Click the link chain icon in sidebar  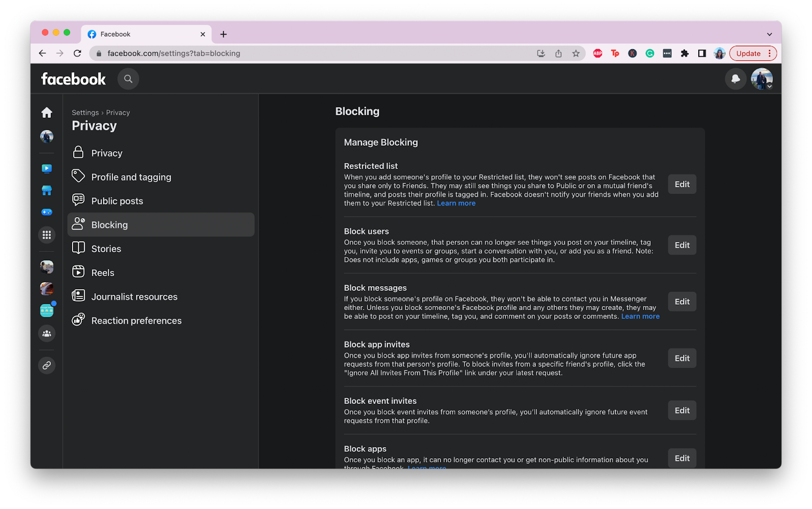47,365
